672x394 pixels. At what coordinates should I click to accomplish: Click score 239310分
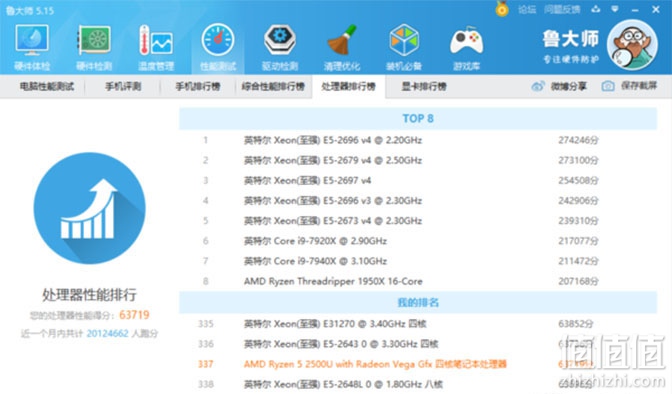click(x=578, y=221)
